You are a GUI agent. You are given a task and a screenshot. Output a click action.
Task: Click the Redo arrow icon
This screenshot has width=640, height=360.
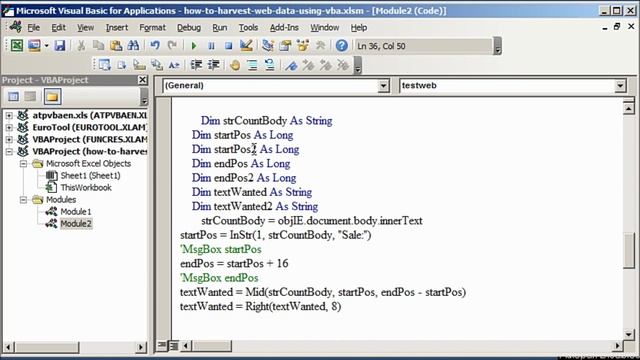pos(172,45)
